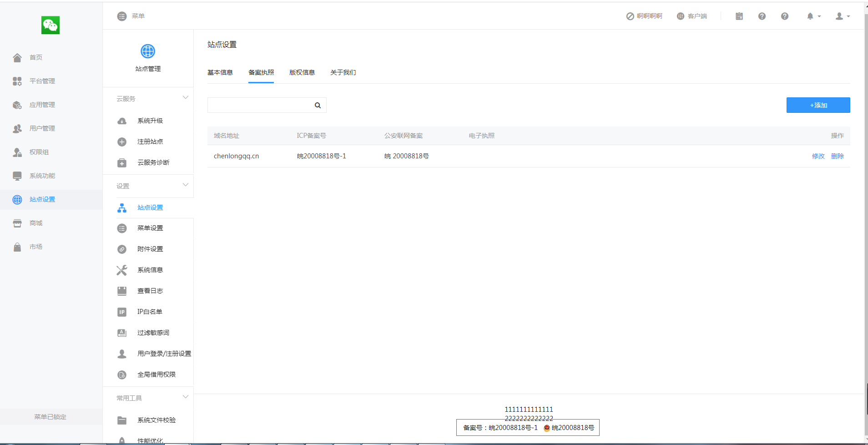The image size is (868, 445).
Task: Click the WeChat logo icon
Action: click(50, 25)
